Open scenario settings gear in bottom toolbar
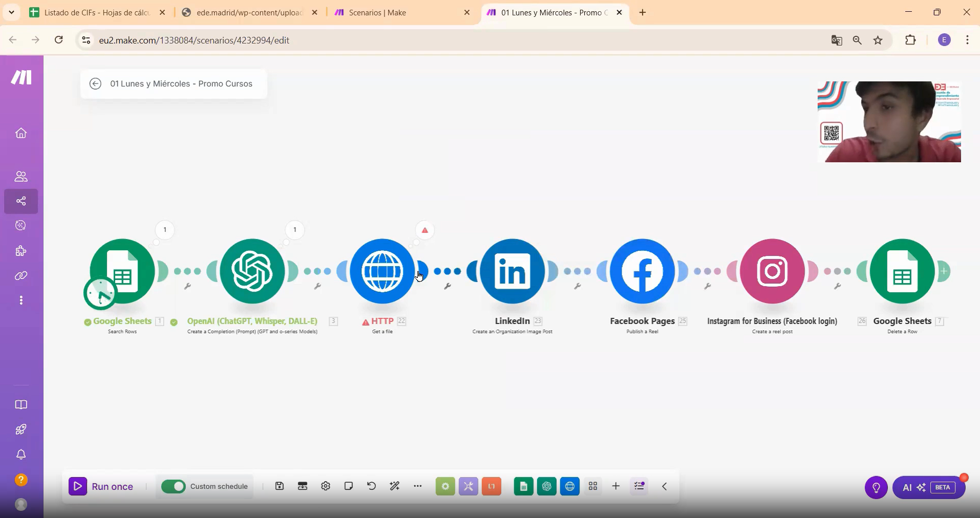 326,486
